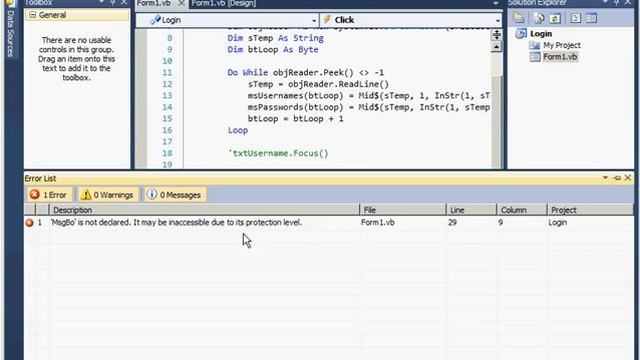Toggle auto hide pin on Error List
Viewport: 640px width, 360px height.
tap(617, 178)
